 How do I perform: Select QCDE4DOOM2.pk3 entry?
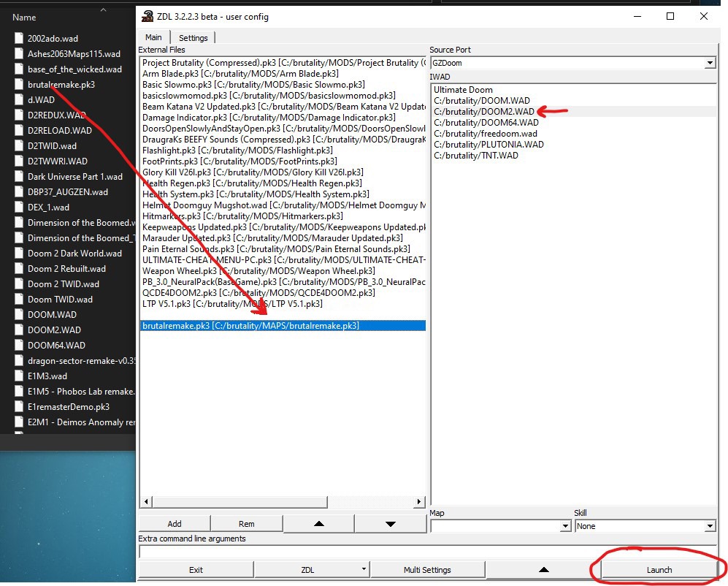pos(283,293)
